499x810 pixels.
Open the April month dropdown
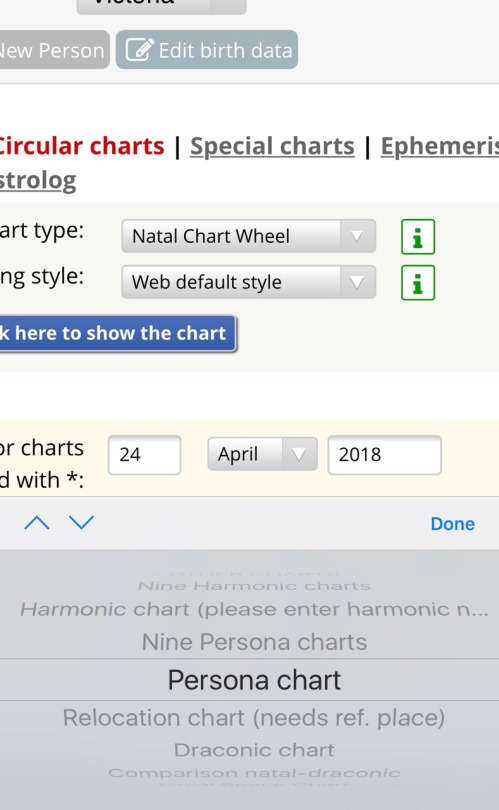[x=262, y=454]
